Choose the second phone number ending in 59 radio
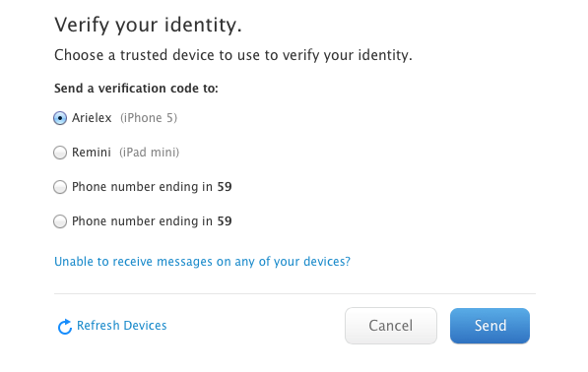This screenshot has height=372, width=588. pos(60,221)
